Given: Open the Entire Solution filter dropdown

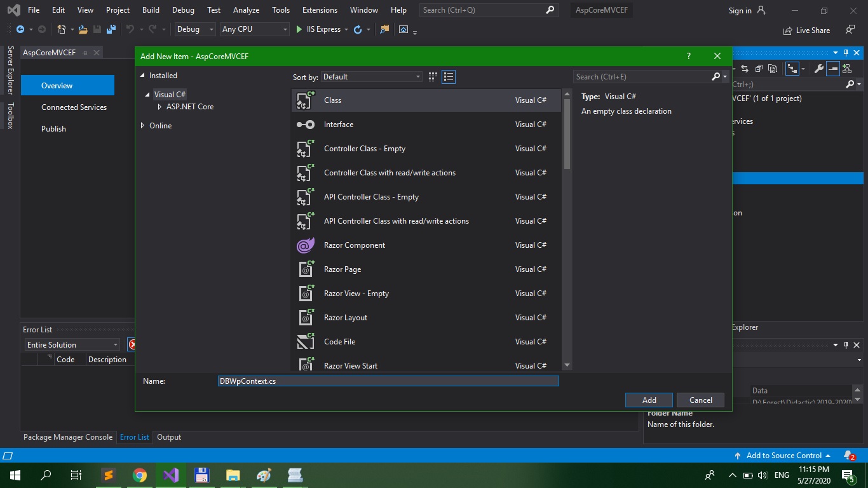Looking at the screenshot, I should pyautogui.click(x=72, y=344).
